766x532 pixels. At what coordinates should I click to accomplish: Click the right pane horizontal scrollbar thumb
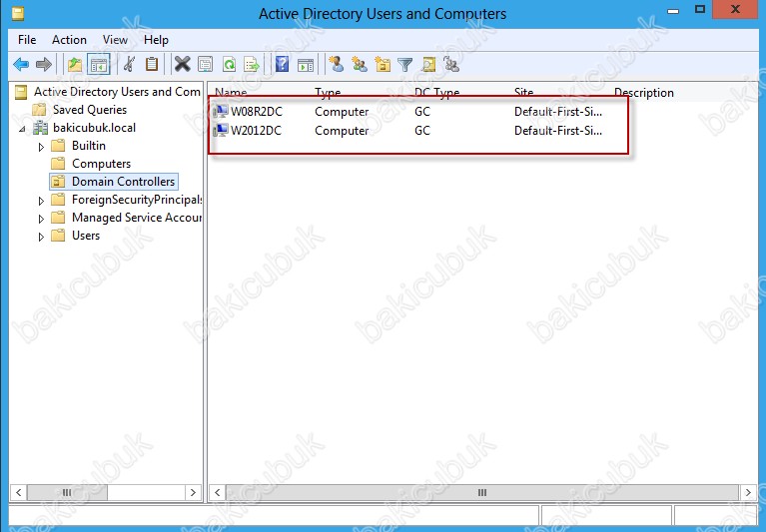480,492
